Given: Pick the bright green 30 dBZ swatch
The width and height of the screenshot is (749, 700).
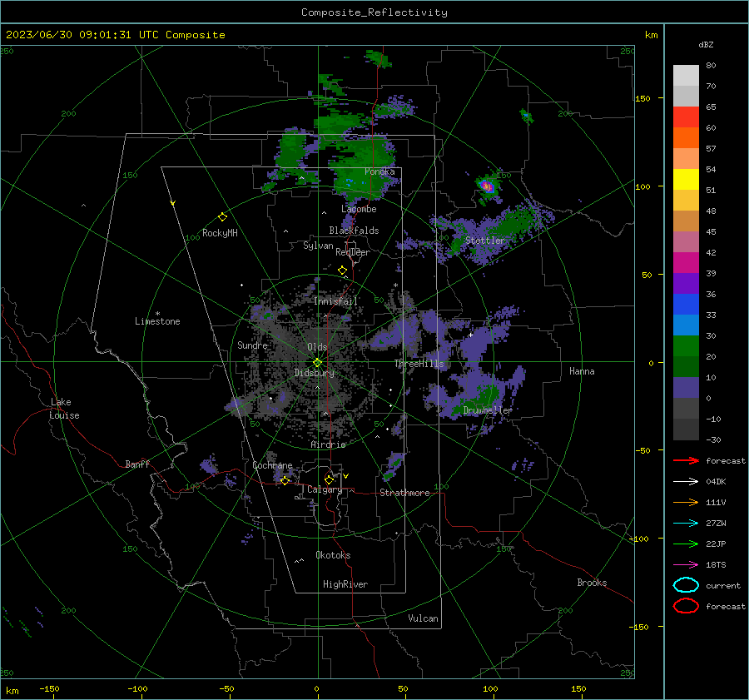Looking at the screenshot, I should (x=686, y=346).
